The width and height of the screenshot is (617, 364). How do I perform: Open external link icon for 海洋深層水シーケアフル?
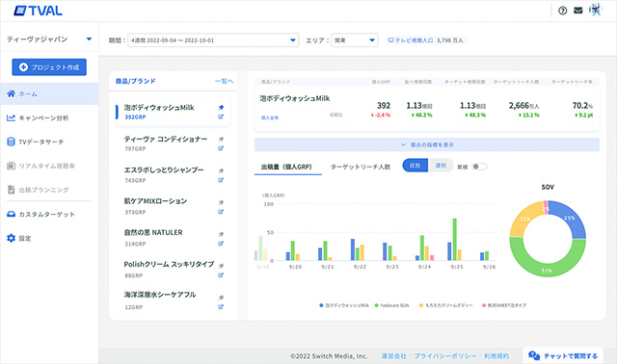(221, 306)
